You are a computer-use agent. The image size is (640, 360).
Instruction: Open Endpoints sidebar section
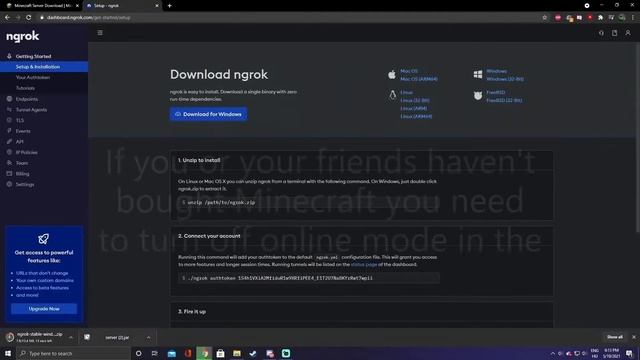27,99
